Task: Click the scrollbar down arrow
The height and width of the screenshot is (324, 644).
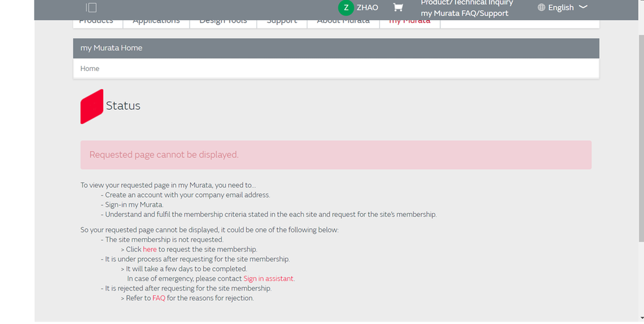Action: coord(641,318)
